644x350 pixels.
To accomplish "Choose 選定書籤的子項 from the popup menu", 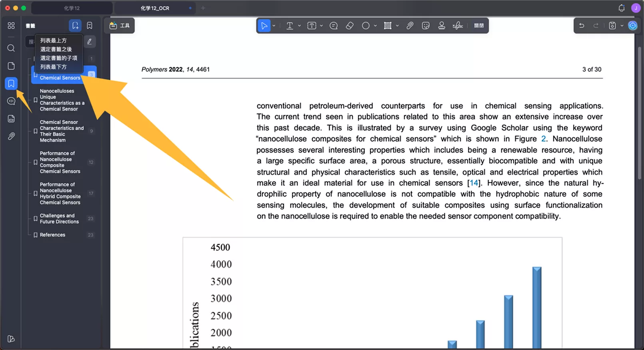I will (x=59, y=58).
